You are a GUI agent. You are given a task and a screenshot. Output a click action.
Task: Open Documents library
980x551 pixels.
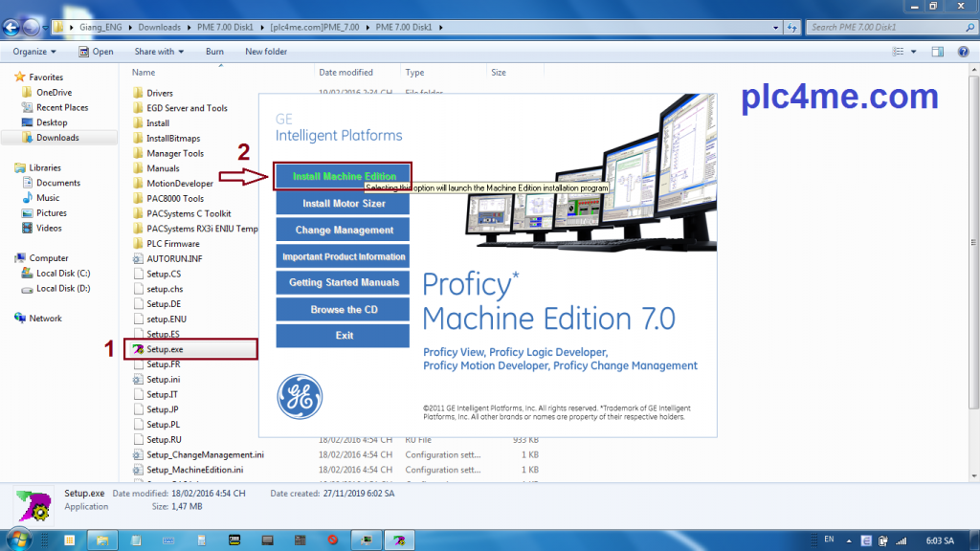58,183
